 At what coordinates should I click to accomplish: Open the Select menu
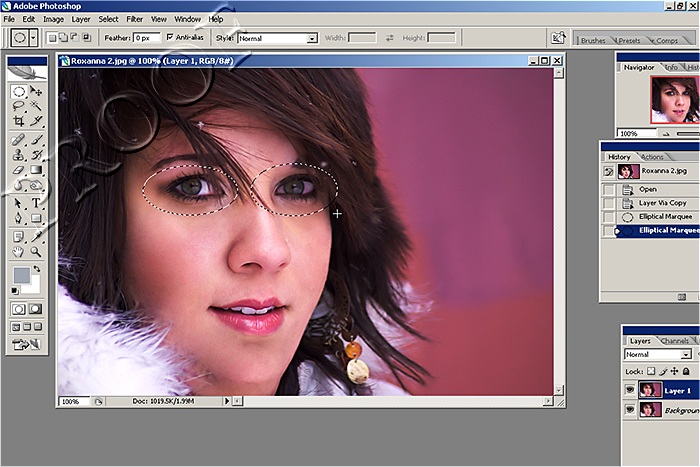click(x=108, y=19)
